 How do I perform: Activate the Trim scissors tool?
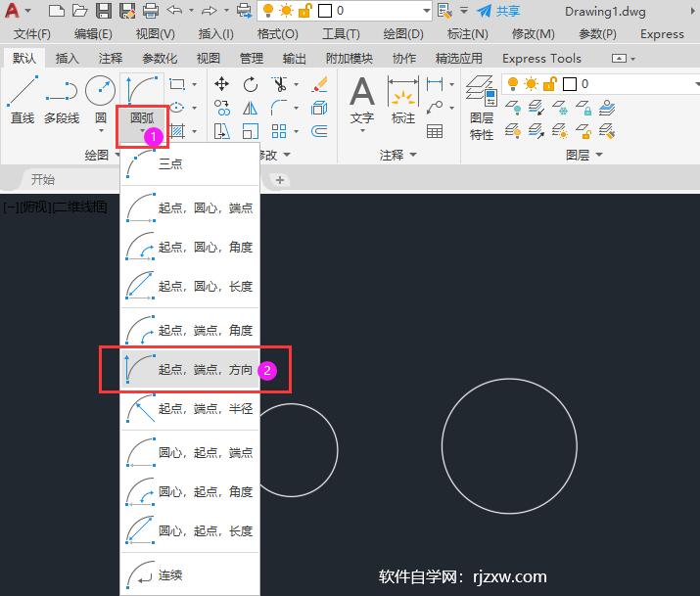coord(280,84)
